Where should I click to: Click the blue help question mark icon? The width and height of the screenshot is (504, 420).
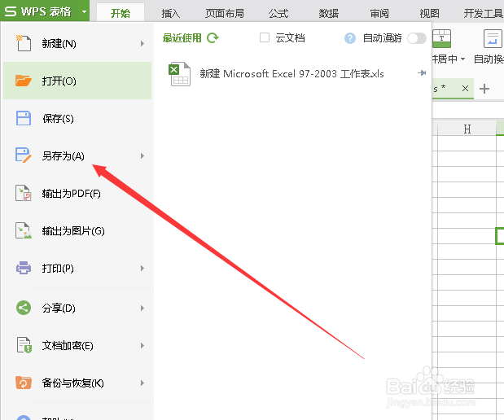coord(350,38)
